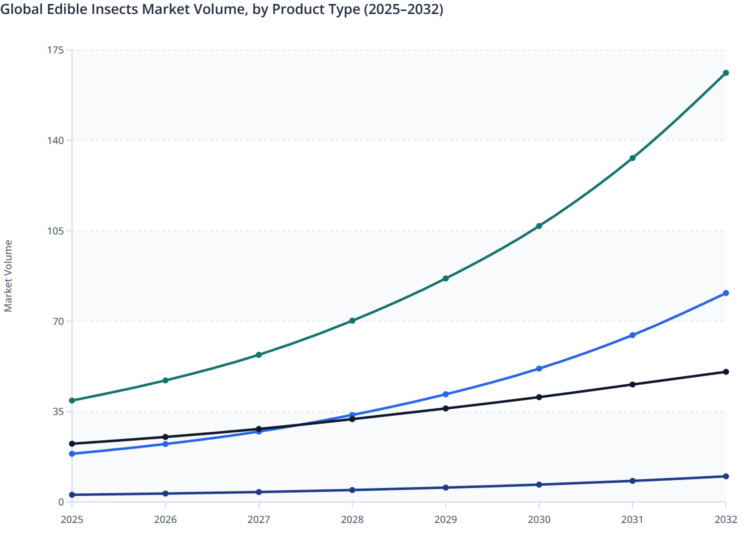Click the black series marker at 2026
Image resolution: width=754 pixels, height=560 pixels.
165,436
